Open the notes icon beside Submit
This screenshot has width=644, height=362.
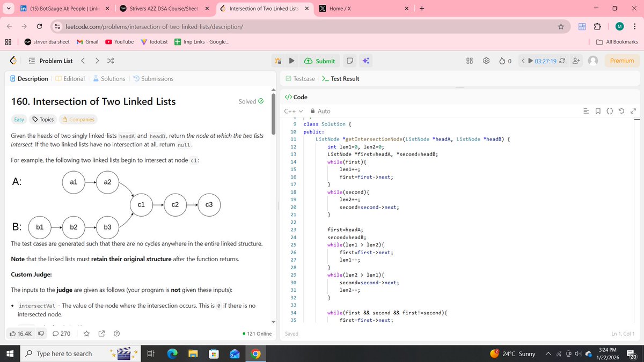[349, 61]
